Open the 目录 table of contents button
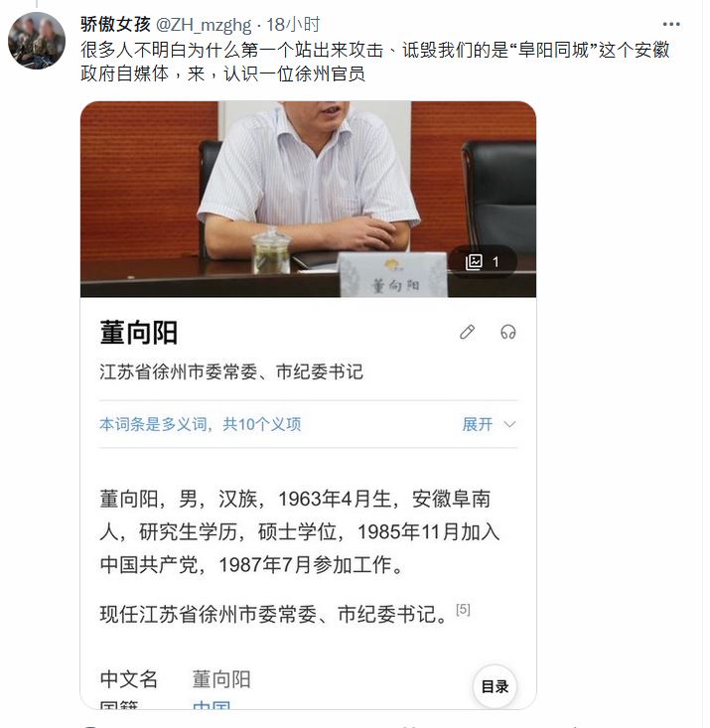The image size is (710, 728). pyautogui.click(x=495, y=686)
